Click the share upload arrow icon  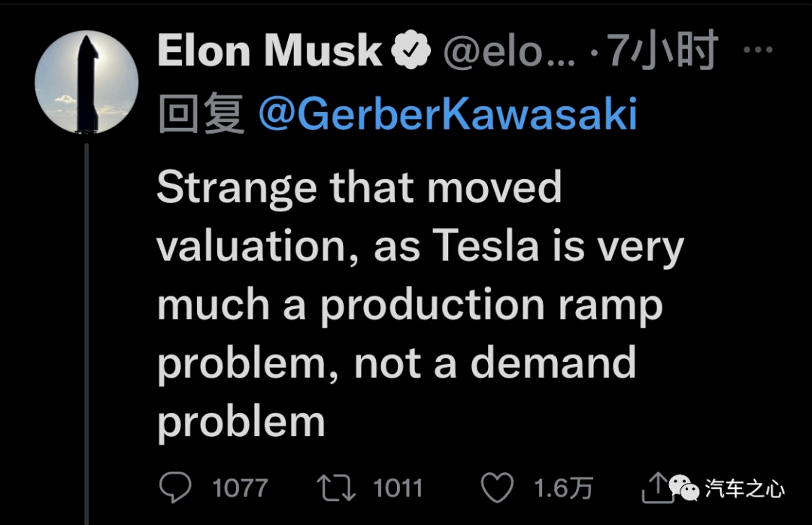[x=656, y=487]
